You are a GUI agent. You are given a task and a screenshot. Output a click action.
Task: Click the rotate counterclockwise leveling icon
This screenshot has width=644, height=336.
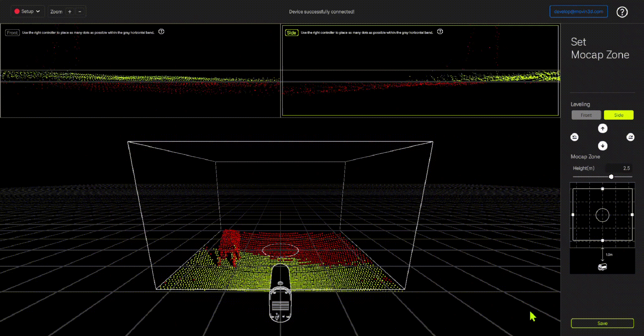point(575,137)
